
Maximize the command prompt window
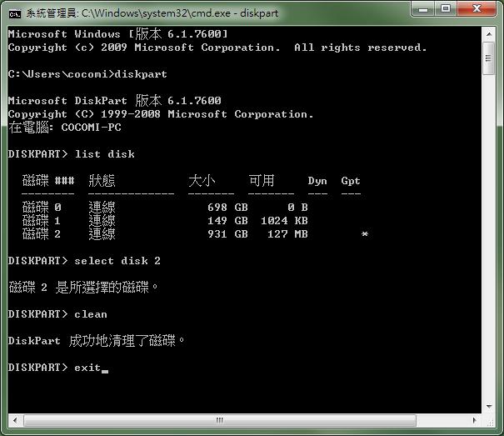tap(447, 11)
